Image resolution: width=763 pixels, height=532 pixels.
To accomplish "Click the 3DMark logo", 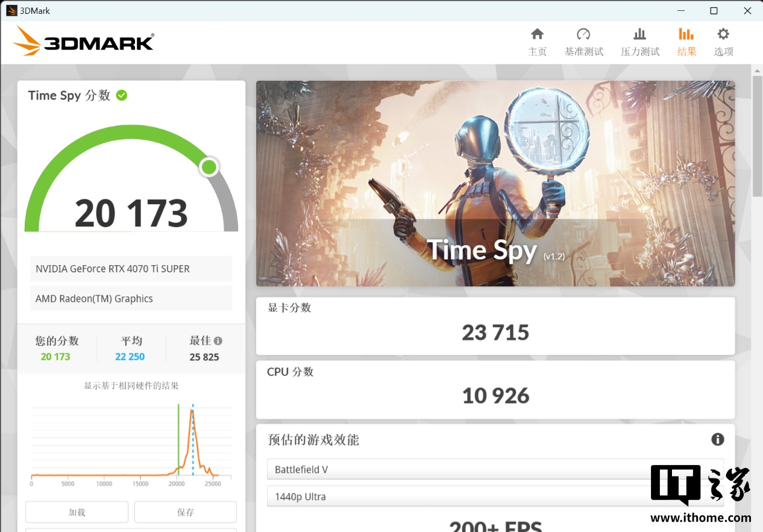I will [x=83, y=41].
